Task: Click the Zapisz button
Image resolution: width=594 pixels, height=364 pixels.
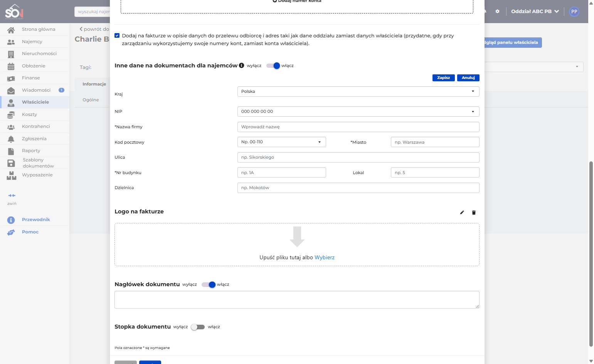Action: 444,78
